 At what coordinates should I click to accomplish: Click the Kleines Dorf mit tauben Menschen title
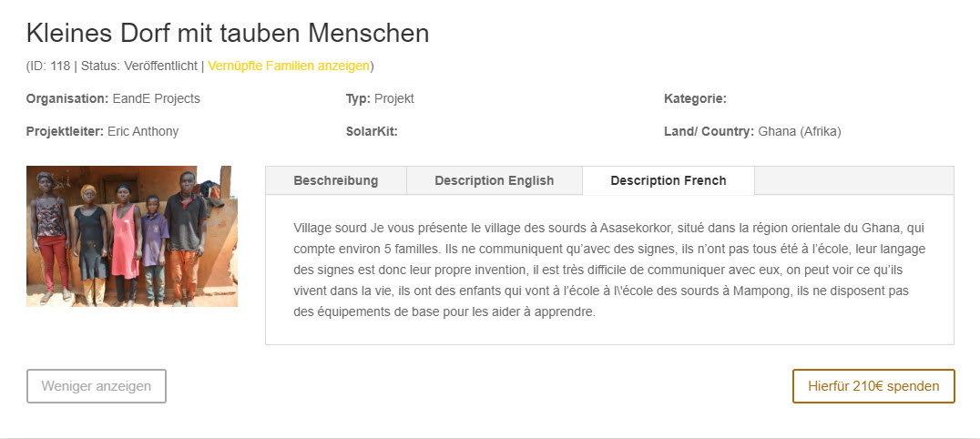pos(228,34)
